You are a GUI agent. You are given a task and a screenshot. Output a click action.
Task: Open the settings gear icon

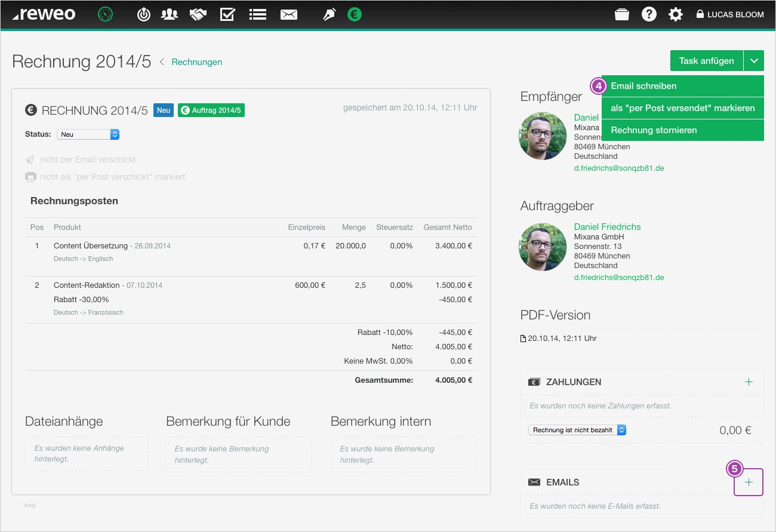676,14
